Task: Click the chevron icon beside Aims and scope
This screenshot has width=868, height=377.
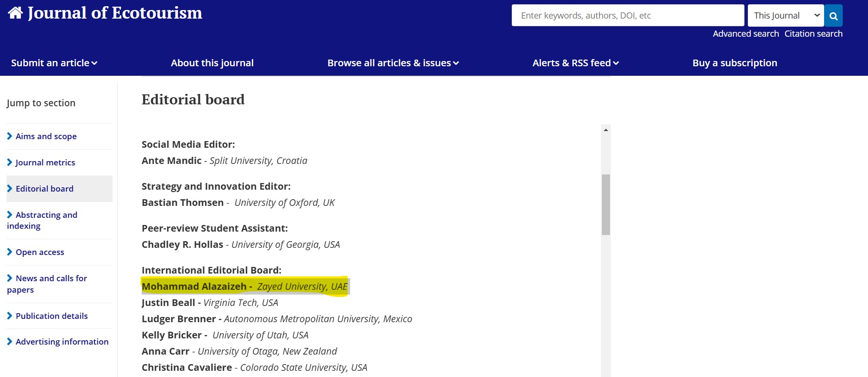Action: pos(10,136)
